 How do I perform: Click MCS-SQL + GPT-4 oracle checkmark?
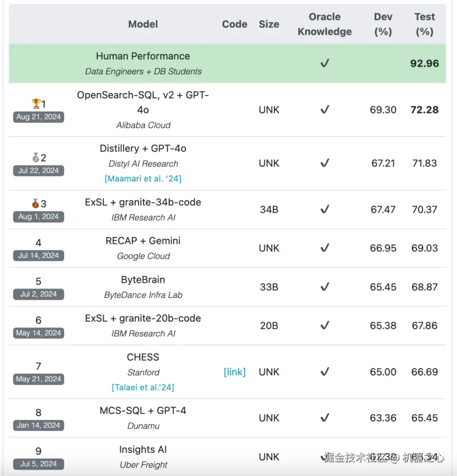325,418
